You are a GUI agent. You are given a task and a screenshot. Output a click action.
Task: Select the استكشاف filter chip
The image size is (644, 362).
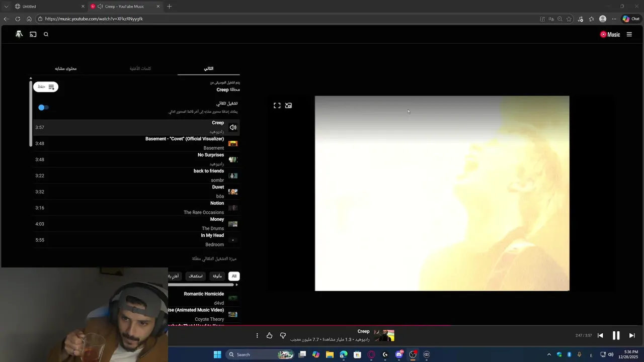195,276
